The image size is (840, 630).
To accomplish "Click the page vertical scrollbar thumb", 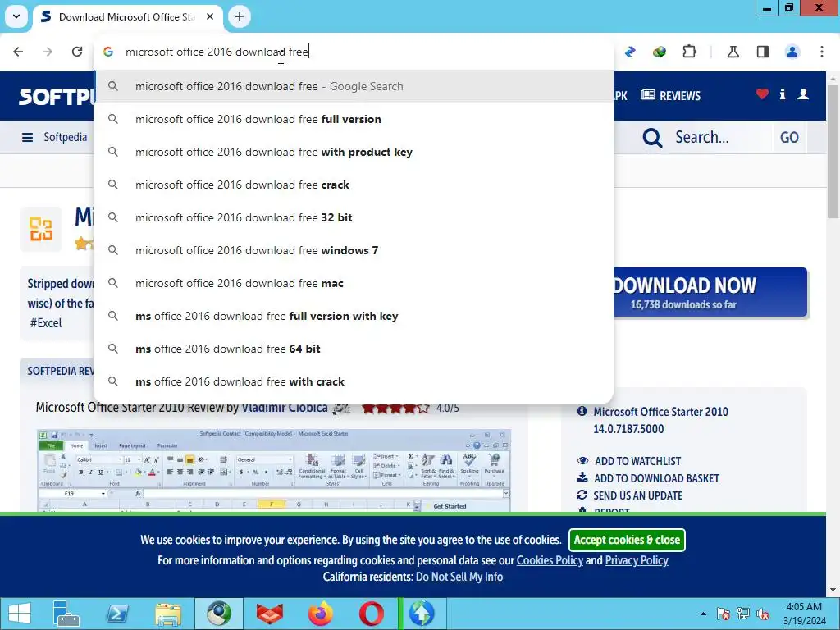I will (x=833, y=151).
